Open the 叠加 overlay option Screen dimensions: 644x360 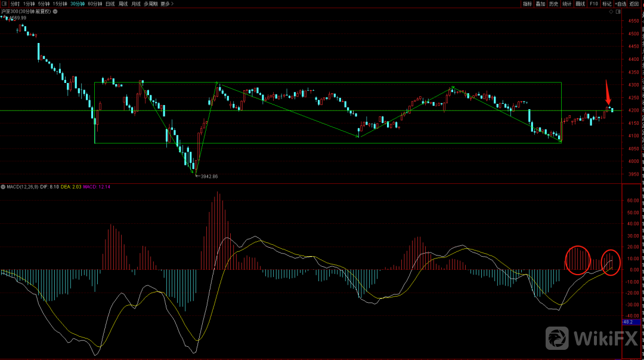540,4
